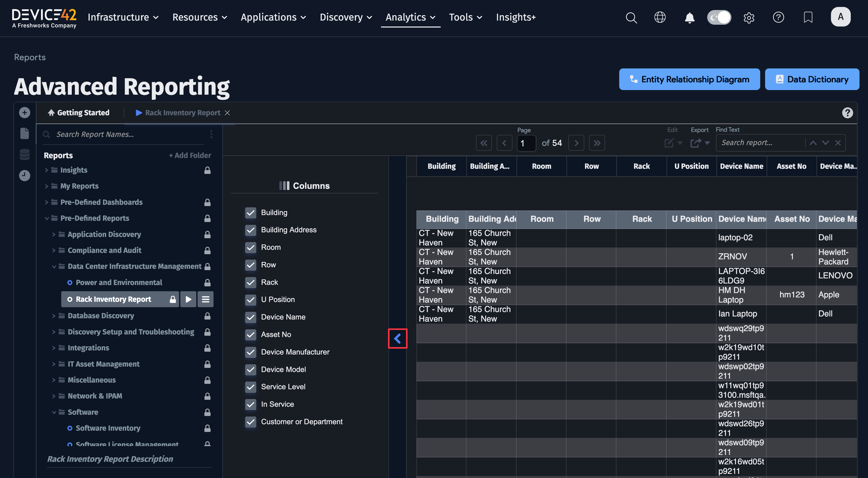The height and width of the screenshot is (478, 868).
Task: Toggle the Service Level checkbox
Action: coord(251,387)
